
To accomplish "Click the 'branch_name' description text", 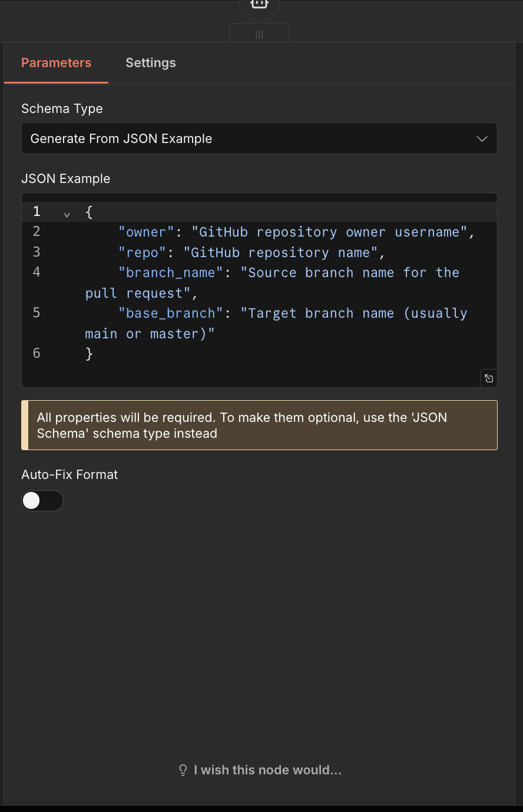I will tap(347, 272).
